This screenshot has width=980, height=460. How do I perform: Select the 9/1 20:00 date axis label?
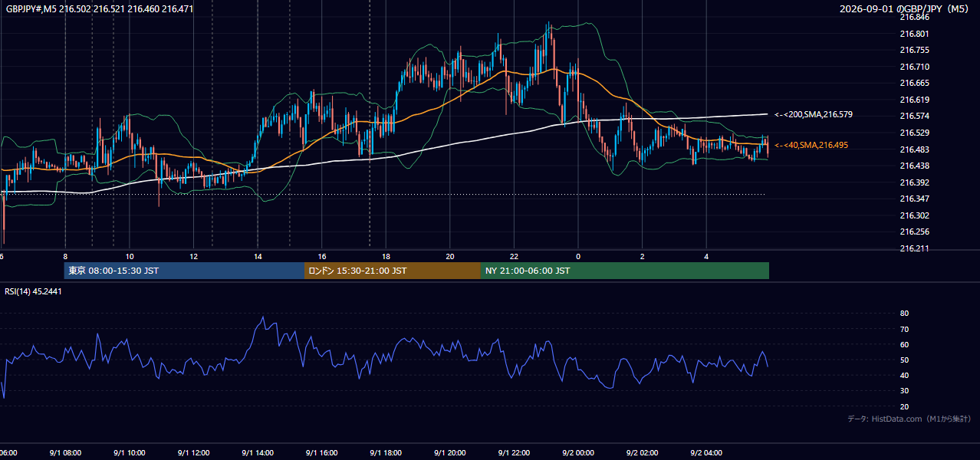point(450,453)
